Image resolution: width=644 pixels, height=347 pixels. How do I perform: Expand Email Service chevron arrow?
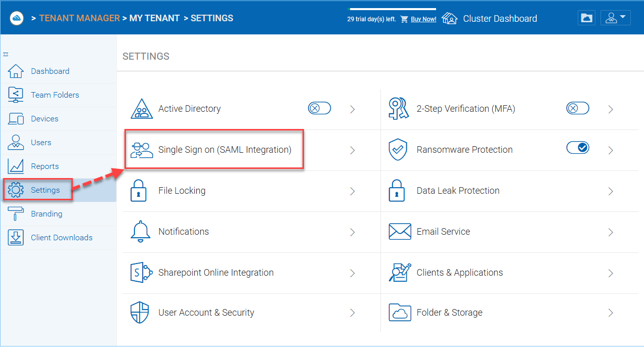click(x=611, y=232)
